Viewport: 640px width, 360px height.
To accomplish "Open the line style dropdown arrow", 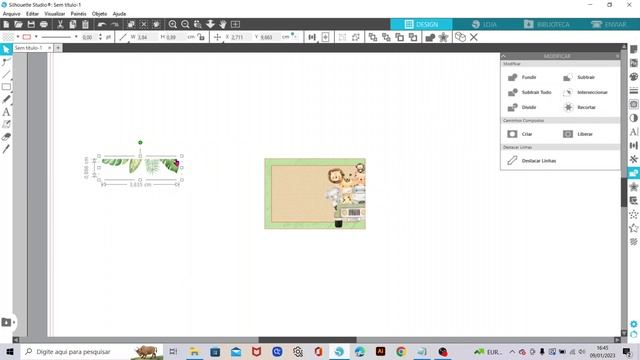I will pyautogui.click(x=76, y=37).
